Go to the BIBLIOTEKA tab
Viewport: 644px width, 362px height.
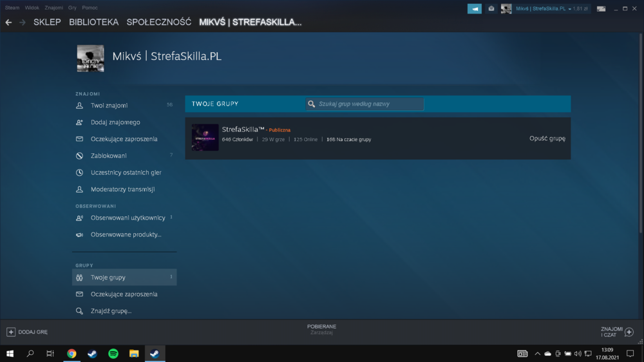pos(93,22)
